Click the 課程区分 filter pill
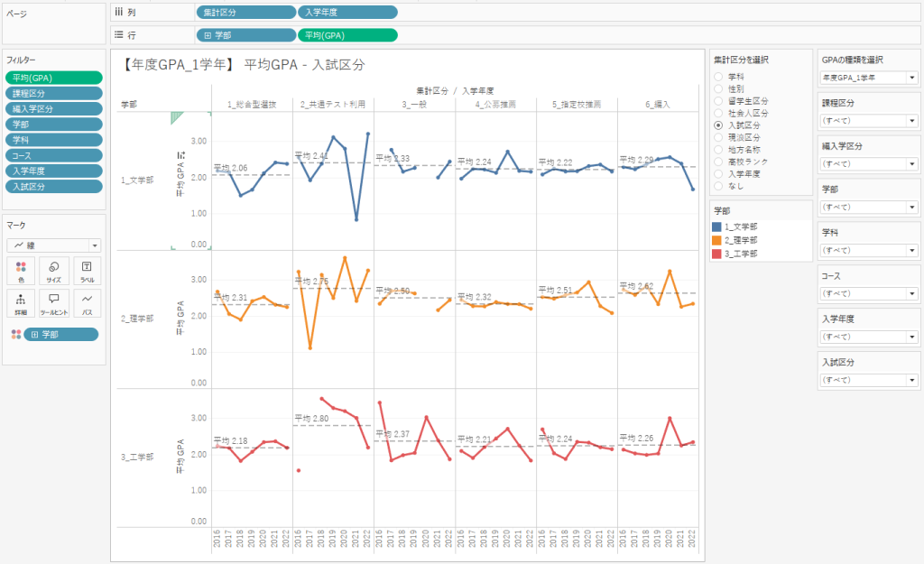924x564 pixels. 54,93
